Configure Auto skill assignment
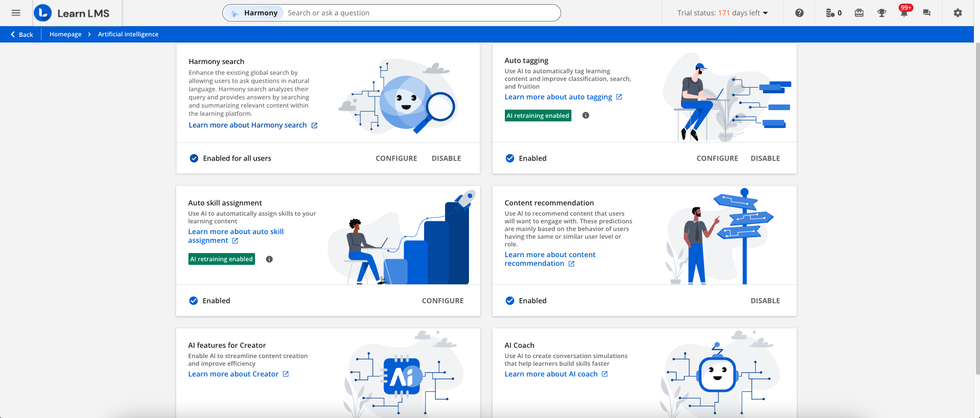 point(443,301)
